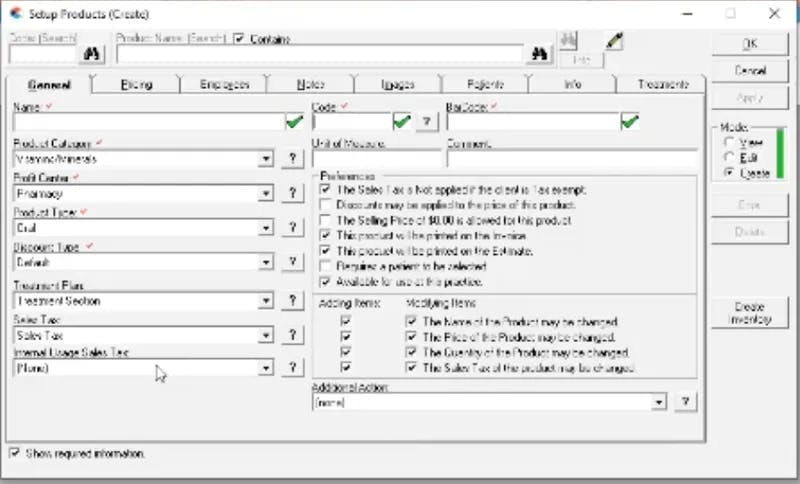Viewport: 800px width, 484px height.
Task: Click green checkmark next to Name field
Action: click(294, 121)
